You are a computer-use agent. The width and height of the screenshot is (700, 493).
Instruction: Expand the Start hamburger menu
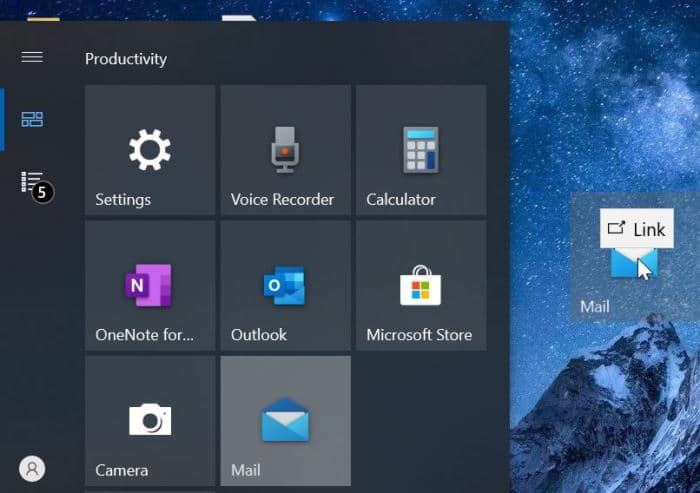(32, 57)
